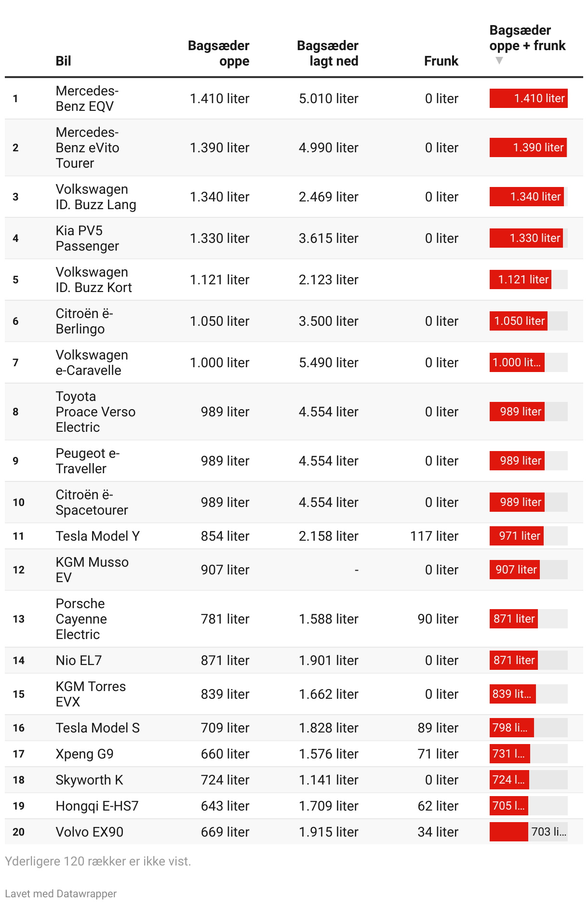Viewport: 588px width, 905px height.
Task: Sort by Bagsæder oppe column header
Action: coord(218,53)
